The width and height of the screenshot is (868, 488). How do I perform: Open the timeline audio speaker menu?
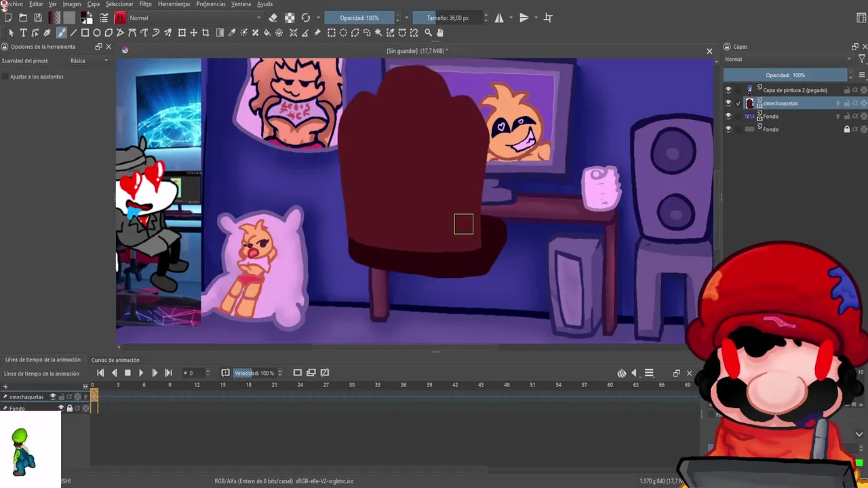tap(634, 373)
